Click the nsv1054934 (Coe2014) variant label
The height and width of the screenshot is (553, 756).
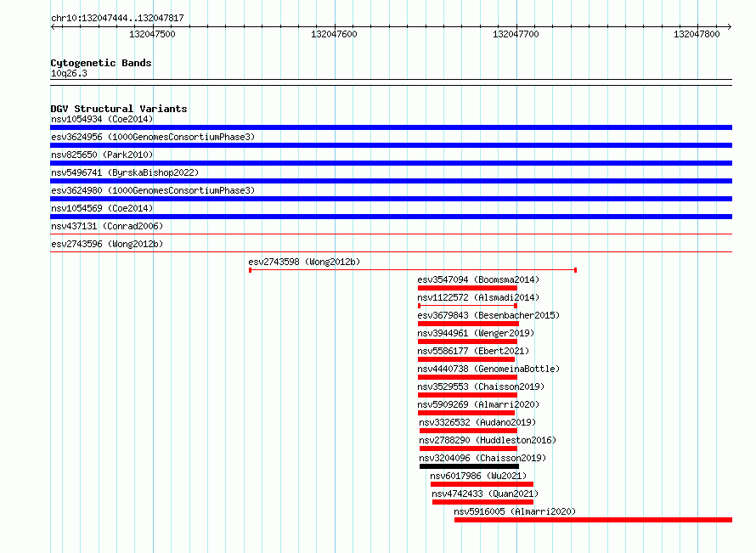click(102, 119)
